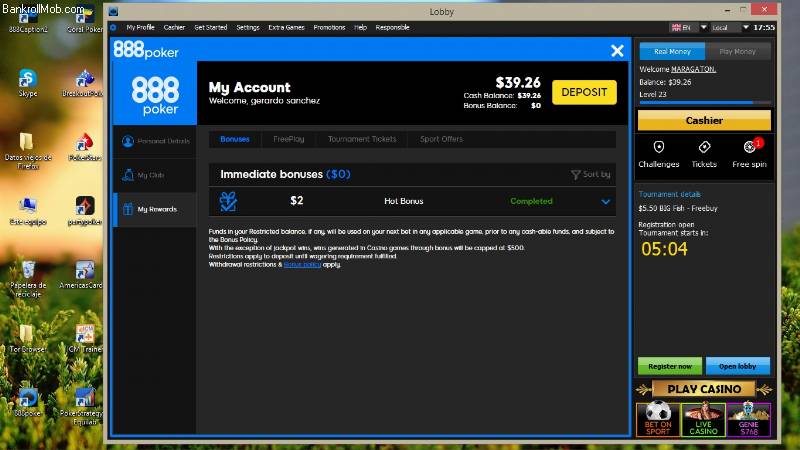The image size is (800, 450).
Task: Click the Immediate bonuses heading
Action: 285,174
